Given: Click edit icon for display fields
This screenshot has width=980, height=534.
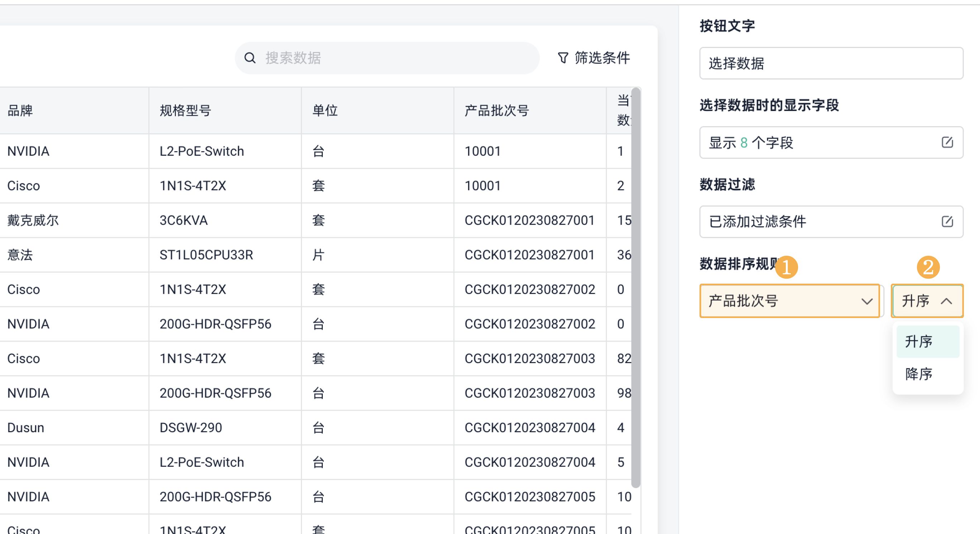Looking at the screenshot, I should click(947, 142).
